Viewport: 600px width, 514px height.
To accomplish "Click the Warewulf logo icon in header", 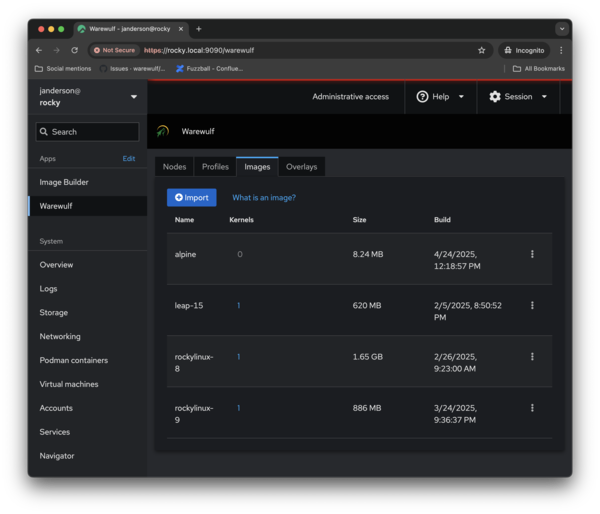I will pos(163,131).
